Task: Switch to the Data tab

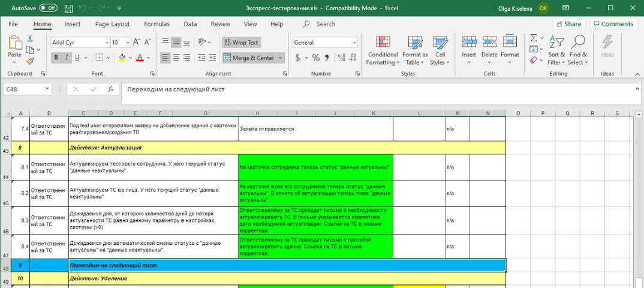Action: [190, 24]
